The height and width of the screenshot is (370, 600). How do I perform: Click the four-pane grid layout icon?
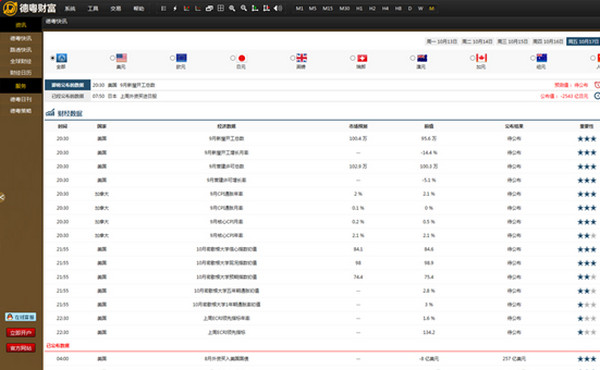(x=220, y=8)
